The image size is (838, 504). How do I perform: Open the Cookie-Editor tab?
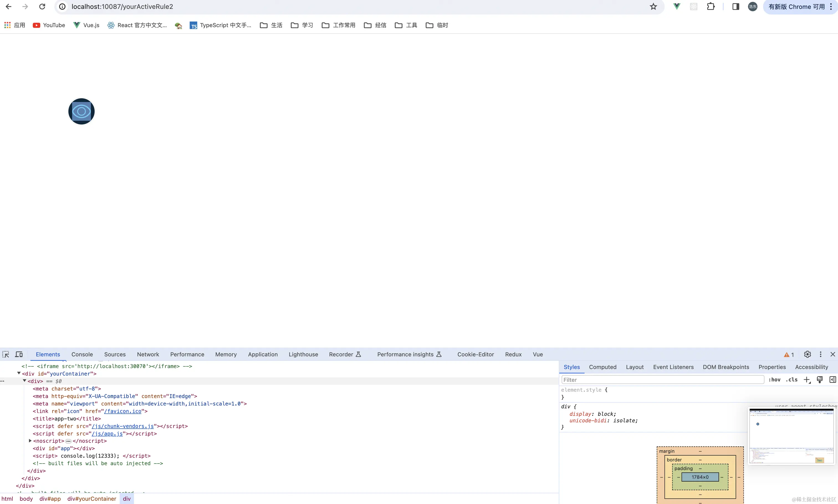pos(476,354)
